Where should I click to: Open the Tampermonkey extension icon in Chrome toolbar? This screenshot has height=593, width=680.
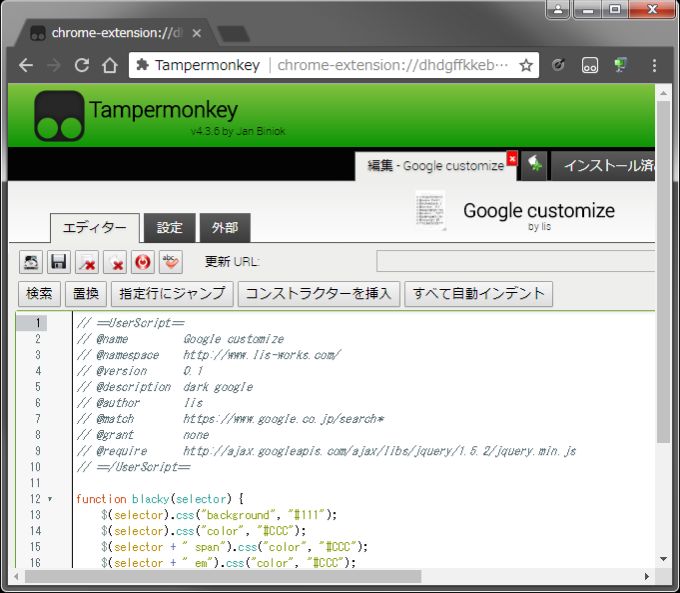(x=590, y=66)
